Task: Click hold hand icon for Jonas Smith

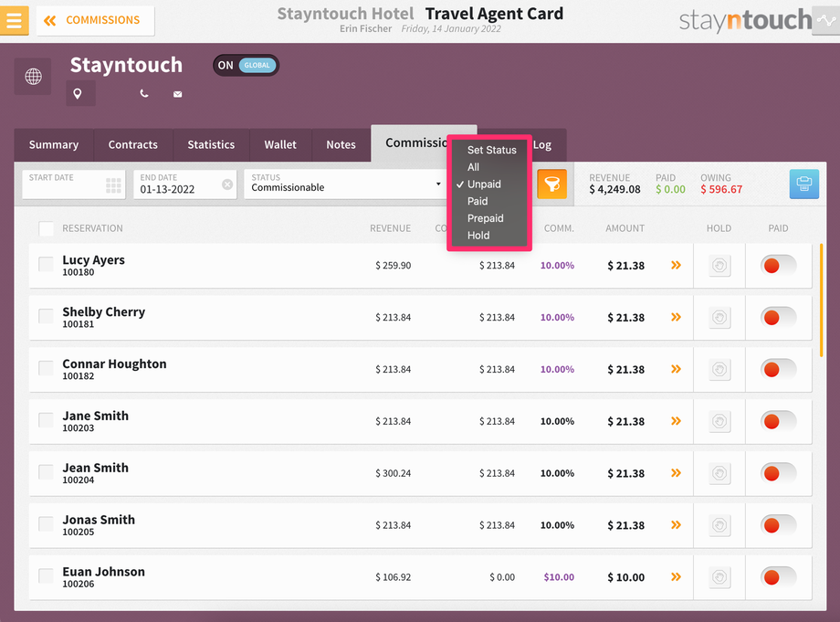Action: click(719, 525)
